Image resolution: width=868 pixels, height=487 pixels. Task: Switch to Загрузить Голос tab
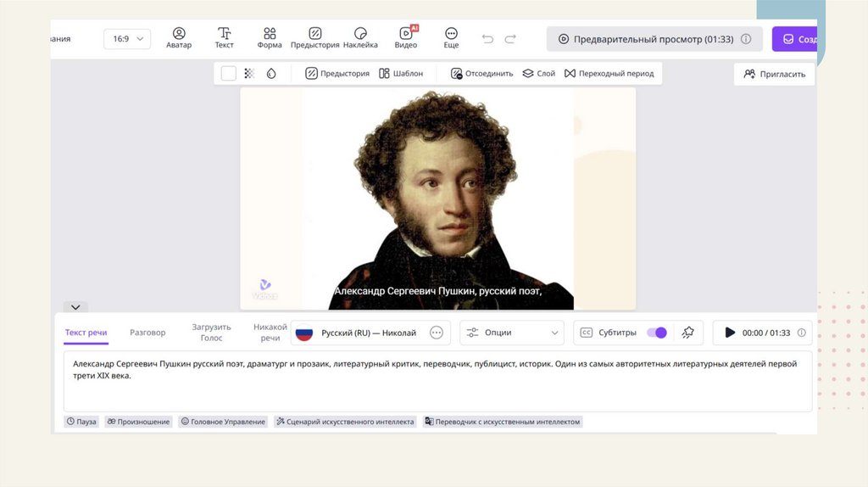click(x=211, y=333)
